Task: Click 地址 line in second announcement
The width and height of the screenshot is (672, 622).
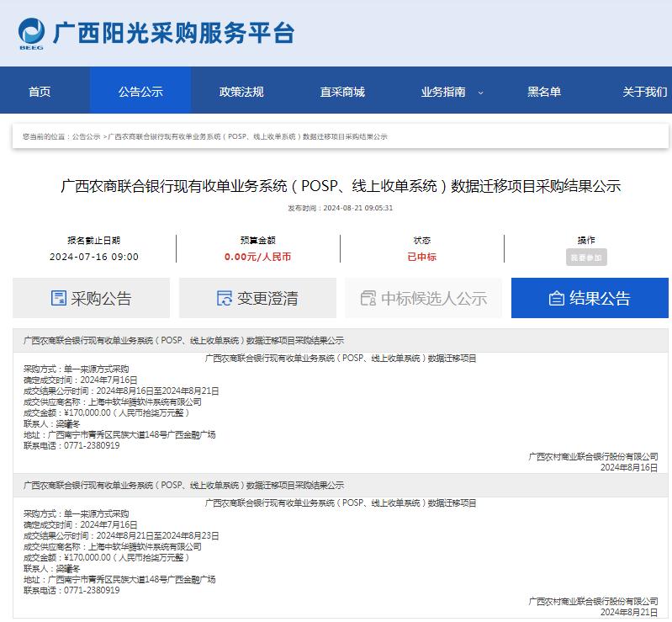Action: [119, 580]
